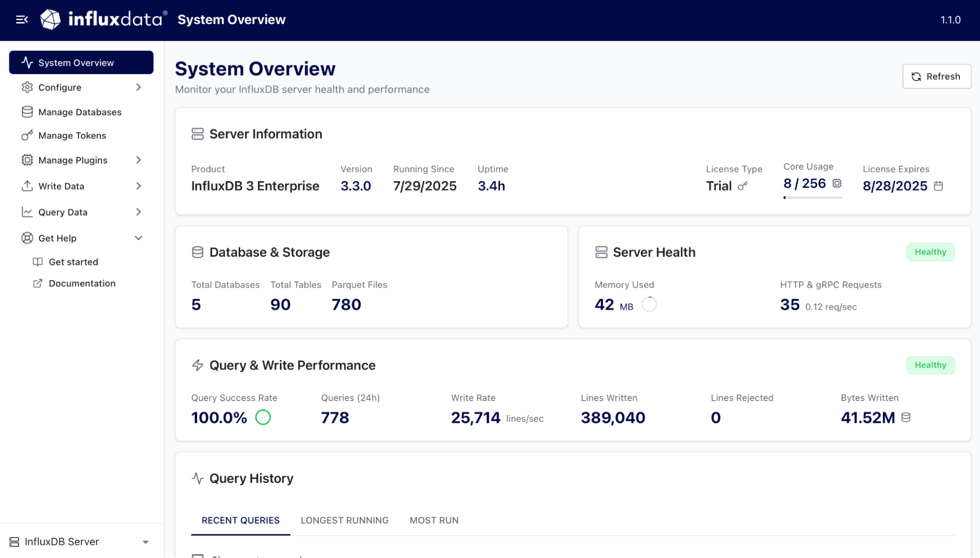Open the Get started link

74,262
